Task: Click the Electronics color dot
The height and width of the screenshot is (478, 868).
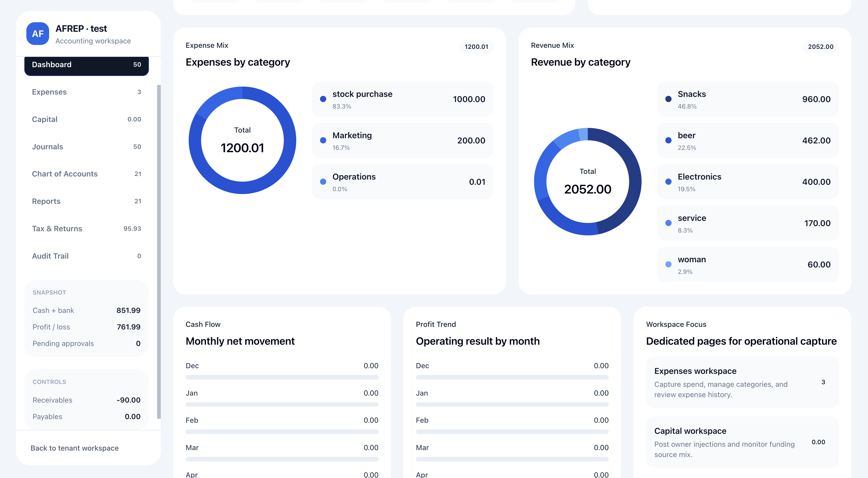Action: 668,182
